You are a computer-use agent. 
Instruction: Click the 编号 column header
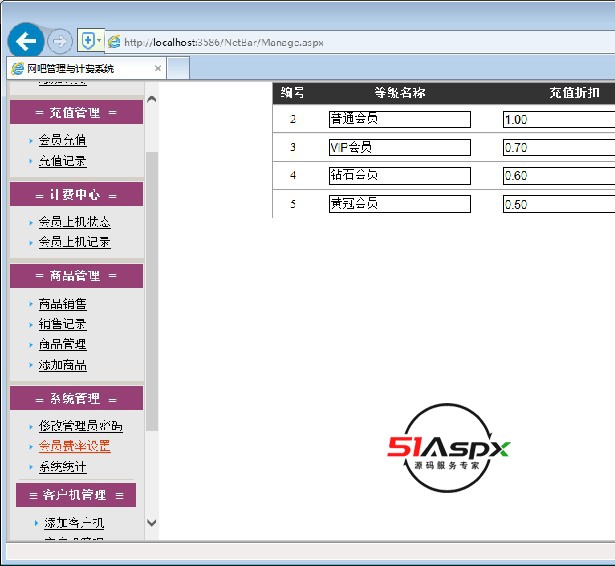pyautogui.click(x=292, y=93)
